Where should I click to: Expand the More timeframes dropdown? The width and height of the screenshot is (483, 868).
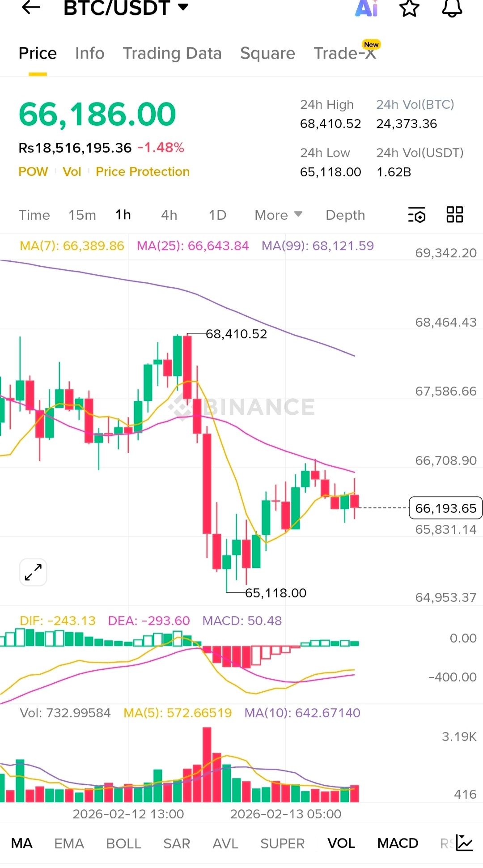(x=278, y=215)
